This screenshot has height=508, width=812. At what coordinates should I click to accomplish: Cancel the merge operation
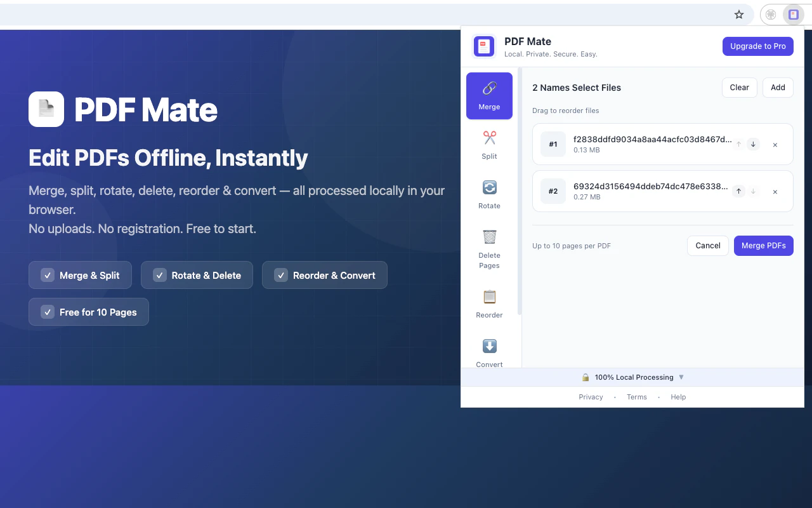point(708,246)
